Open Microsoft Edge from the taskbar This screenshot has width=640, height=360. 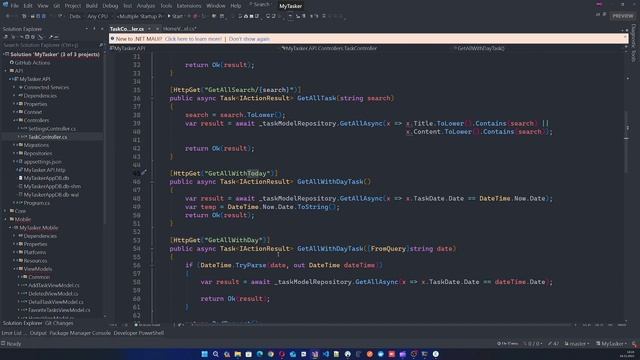coord(260,354)
